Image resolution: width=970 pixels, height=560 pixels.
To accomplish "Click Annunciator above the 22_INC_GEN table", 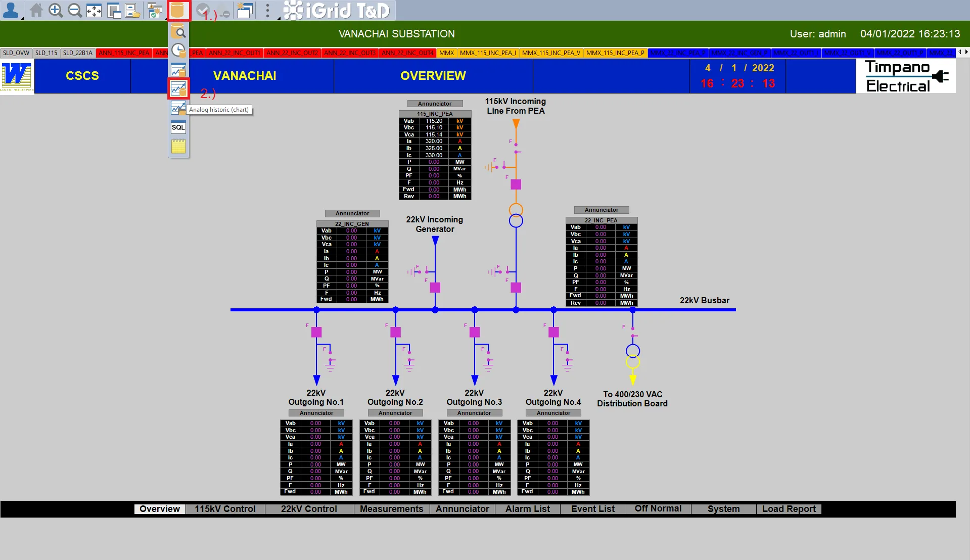I will 352,213.
